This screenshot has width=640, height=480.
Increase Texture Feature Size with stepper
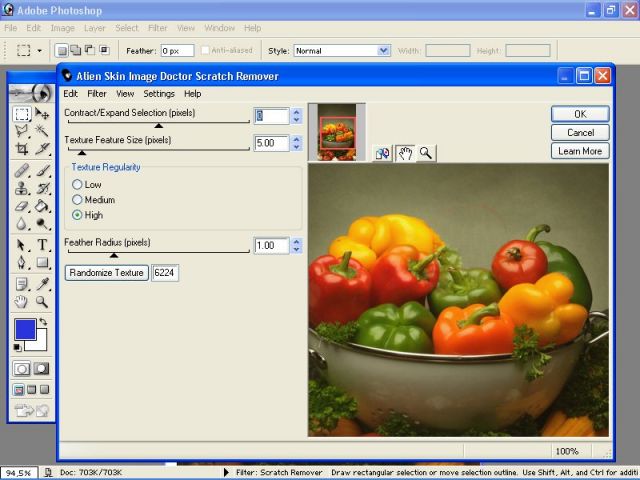[296, 139]
